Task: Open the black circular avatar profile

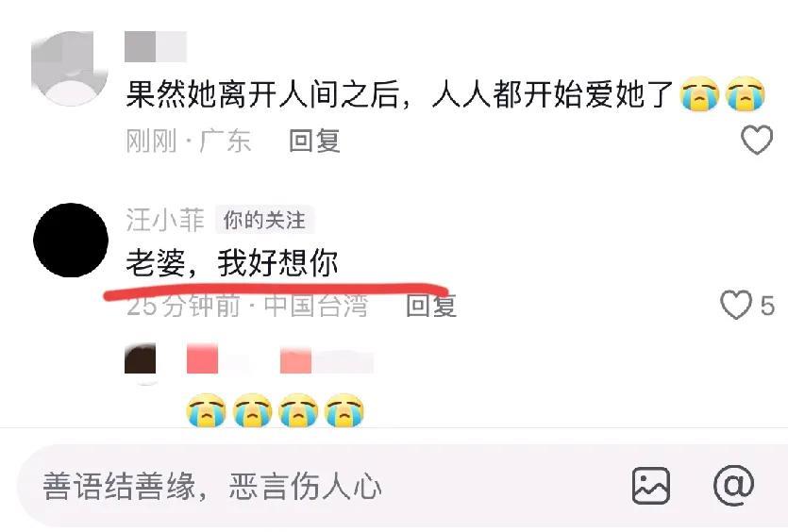Action: pyautogui.click(x=71, y=241)
